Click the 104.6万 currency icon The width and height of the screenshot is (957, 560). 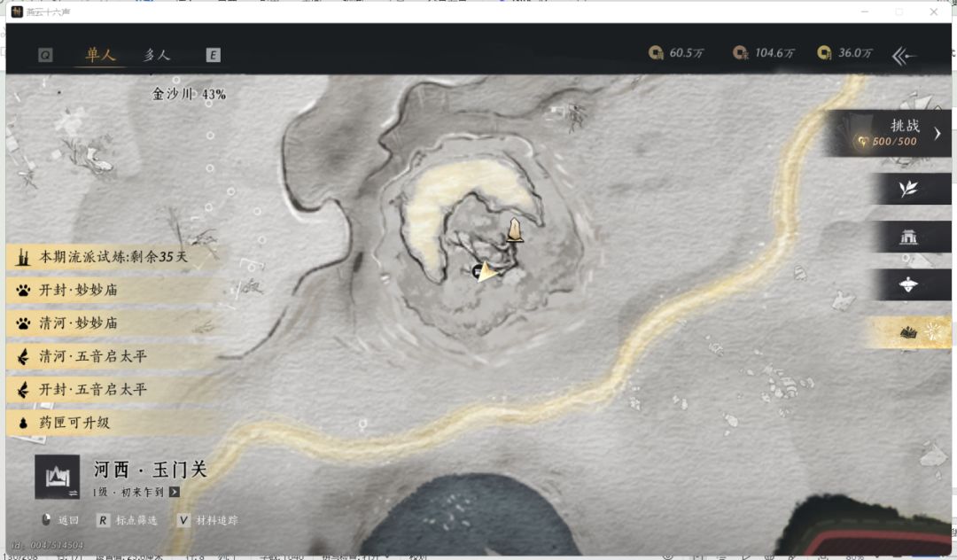tap(740, 53)
